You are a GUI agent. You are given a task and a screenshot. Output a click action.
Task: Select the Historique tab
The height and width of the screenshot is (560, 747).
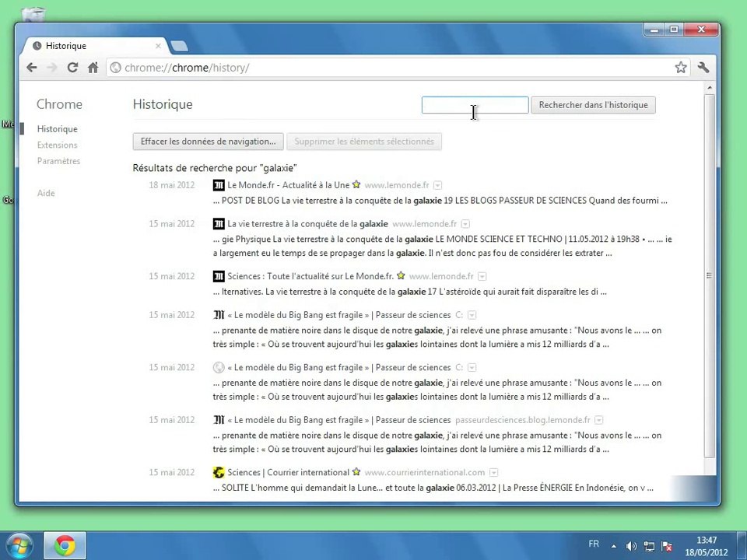point(95,46)
